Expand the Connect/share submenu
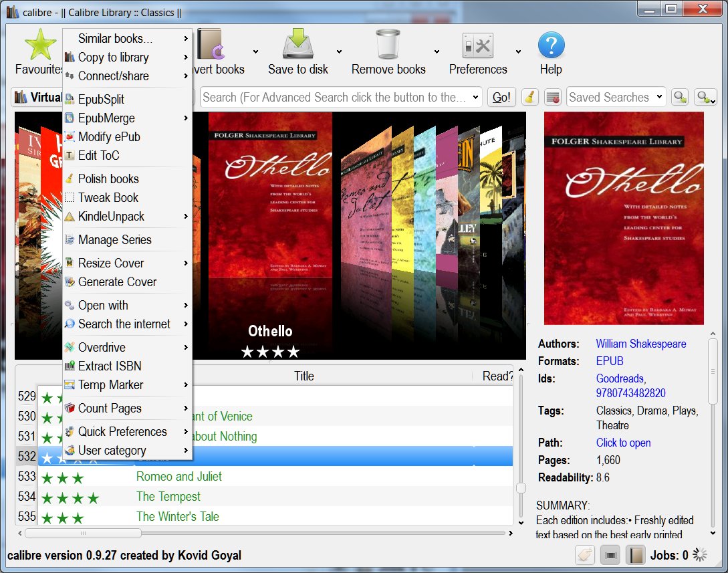Image resolution: width=728 pixels, height=573 pixels. click(127, 76)
